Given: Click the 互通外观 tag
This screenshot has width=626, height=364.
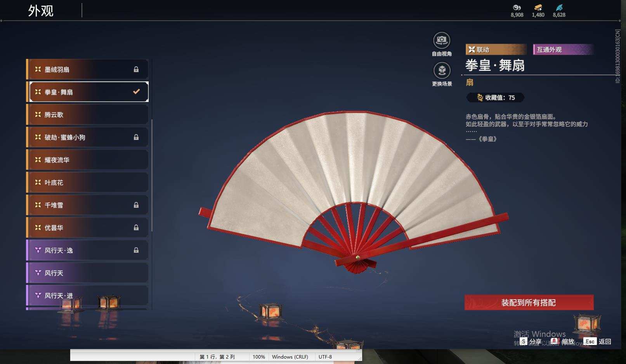Looking at the screenshot, I should [x=564, y=50].
